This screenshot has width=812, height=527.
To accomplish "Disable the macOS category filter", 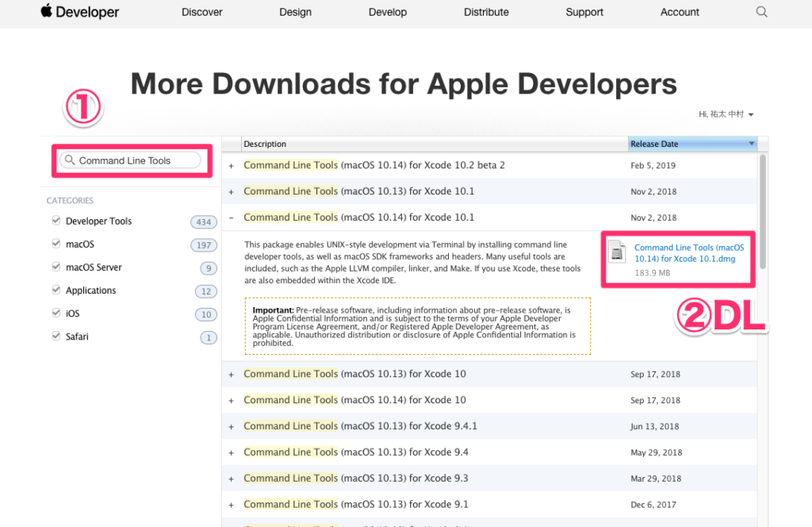I will (x=56, y=244).
